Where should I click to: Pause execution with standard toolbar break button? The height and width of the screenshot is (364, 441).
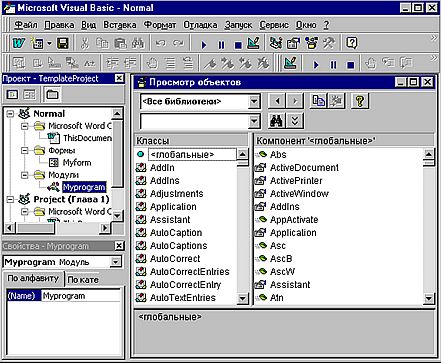click(221, 45)
